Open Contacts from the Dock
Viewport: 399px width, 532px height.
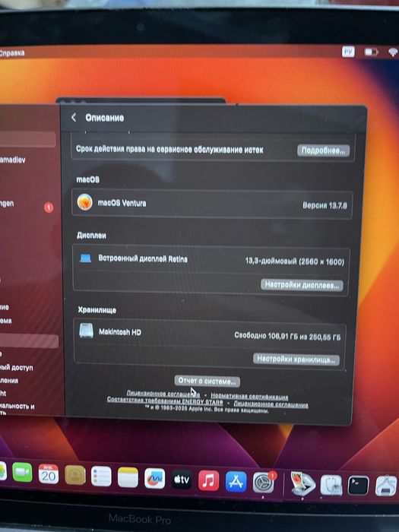75,475
